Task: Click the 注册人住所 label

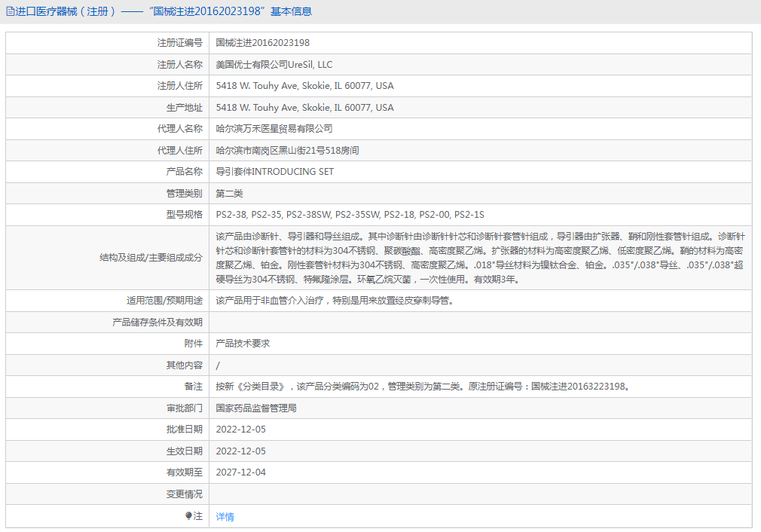Action: click(x=179, y=86)
